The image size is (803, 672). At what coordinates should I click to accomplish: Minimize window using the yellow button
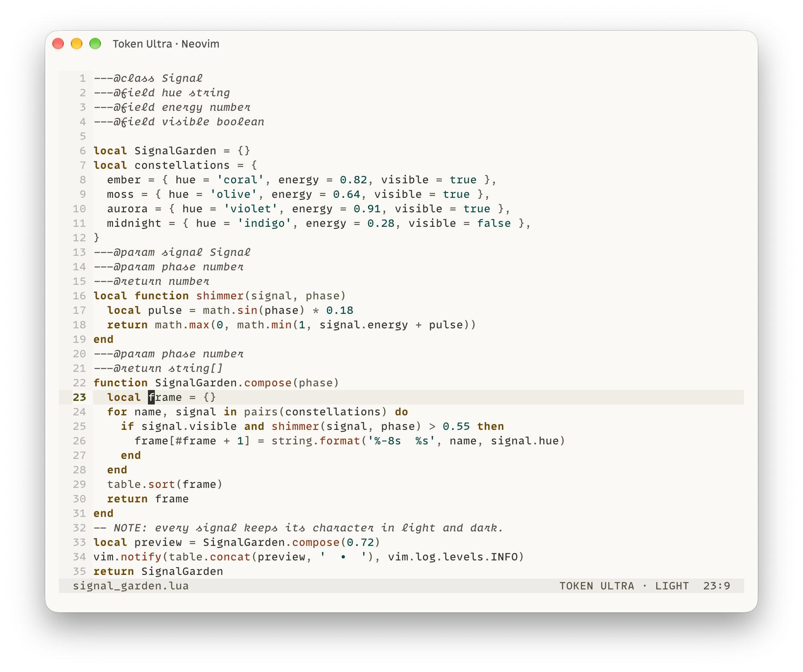pos(77,44)
